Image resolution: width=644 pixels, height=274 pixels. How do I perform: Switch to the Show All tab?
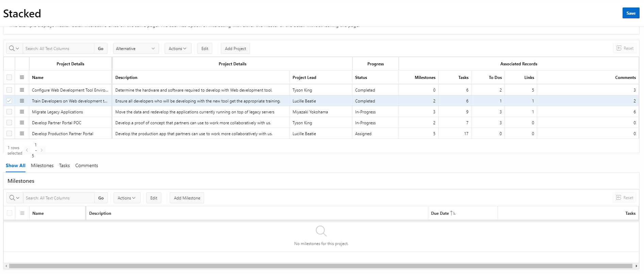point(16,165)
